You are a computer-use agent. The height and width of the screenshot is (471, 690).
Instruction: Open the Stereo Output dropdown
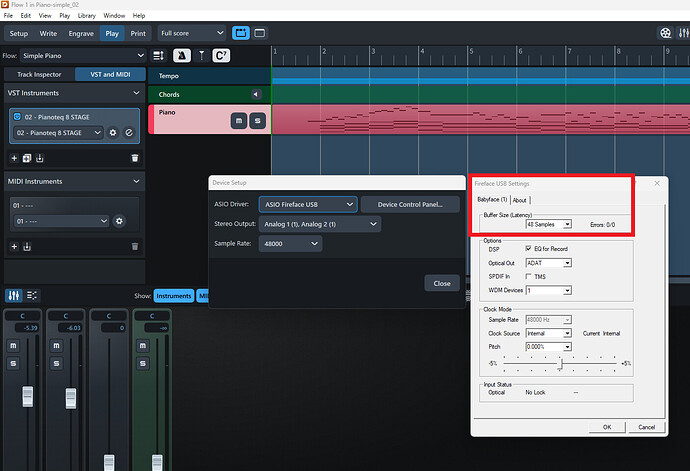(320, 224)
